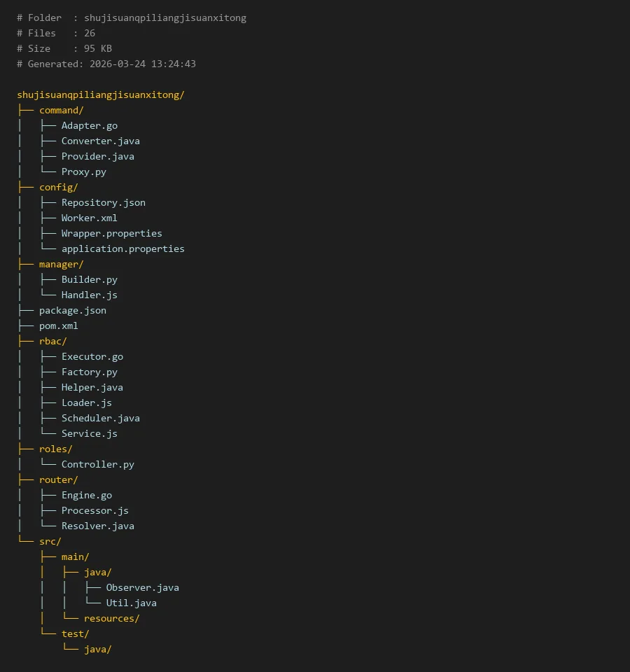Click Scheduler.java in rbac folder
The height and width of the screenshot is (672, 630).
click(100, 418)
